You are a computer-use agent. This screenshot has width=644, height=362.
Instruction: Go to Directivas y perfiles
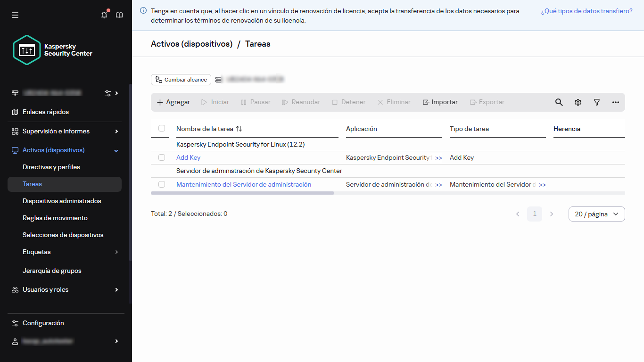click(51, 167)
